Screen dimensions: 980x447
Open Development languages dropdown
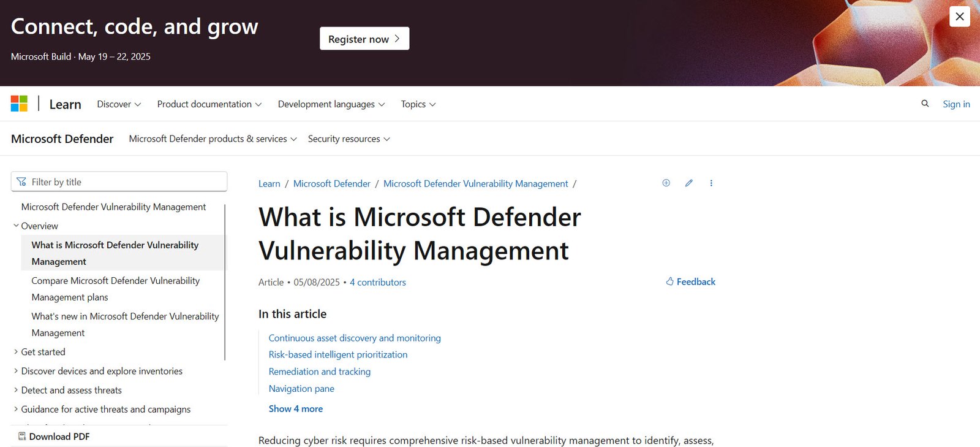click(x=331, y=104)
